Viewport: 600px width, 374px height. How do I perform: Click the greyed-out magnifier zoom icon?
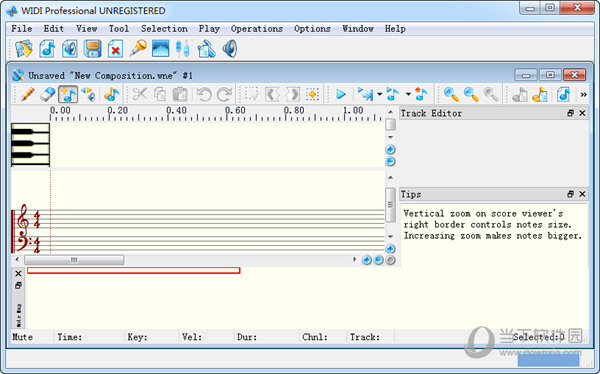[x=491, y=94]
